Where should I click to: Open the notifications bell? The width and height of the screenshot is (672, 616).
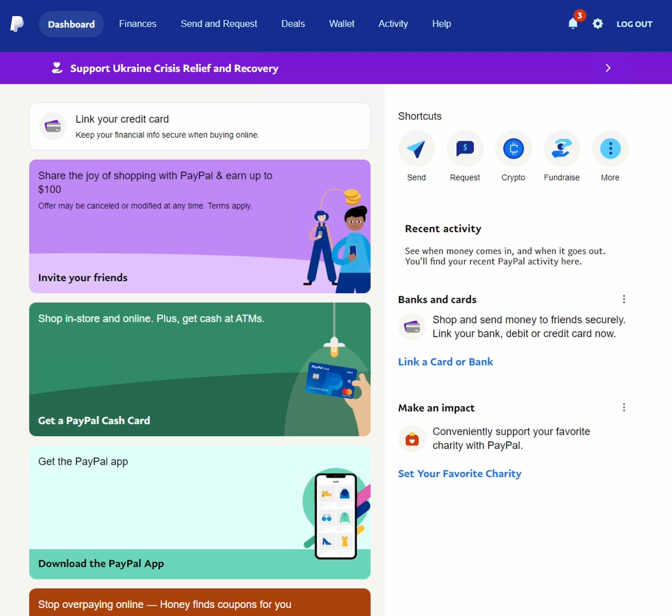(x=573, y=24)
